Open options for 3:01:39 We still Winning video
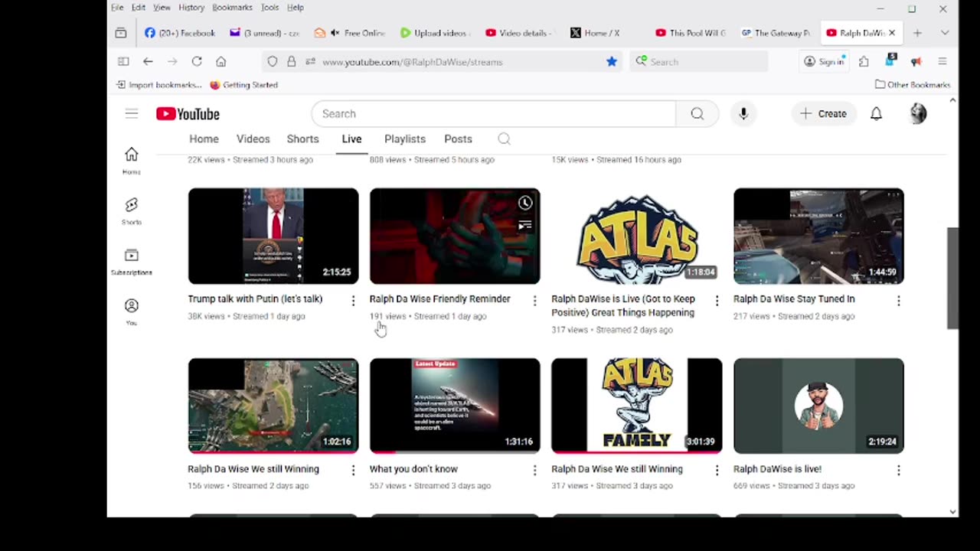 717,471
